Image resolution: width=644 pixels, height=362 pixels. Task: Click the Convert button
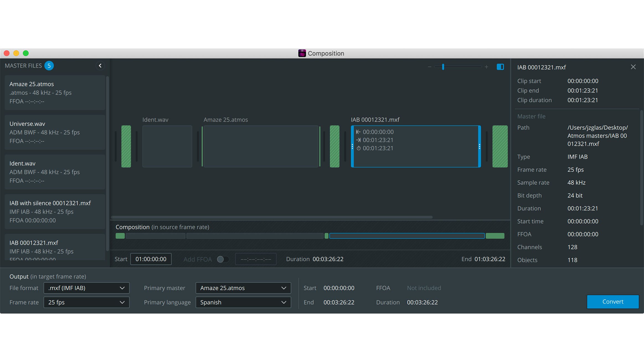click(613, 302)
